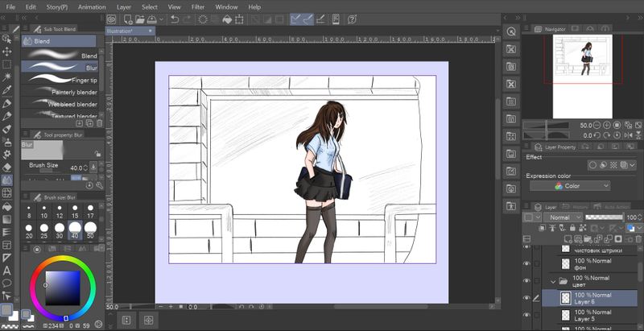Open the Expression color dropdown

click(570, 186)
